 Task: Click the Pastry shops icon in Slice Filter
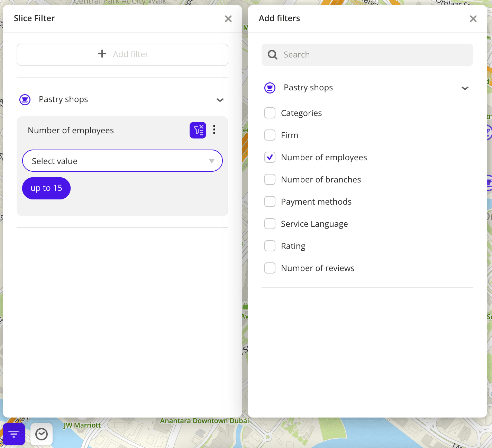point(25,100)
